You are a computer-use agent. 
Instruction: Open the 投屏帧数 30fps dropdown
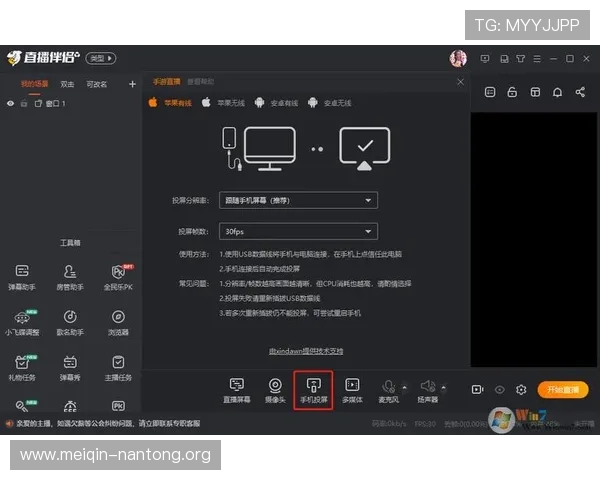[x=298, y=231]
